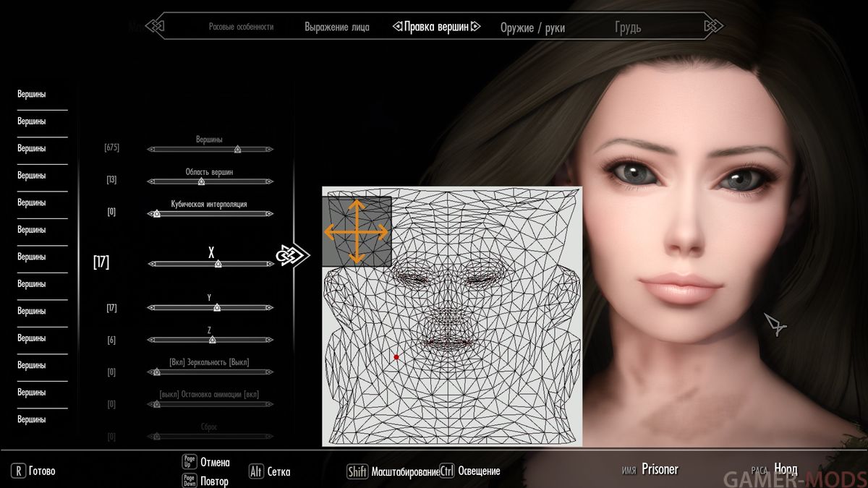Switch to the Грудь tab
The width and height of the screenshot is (868, 488).
[x=628, y=27]
